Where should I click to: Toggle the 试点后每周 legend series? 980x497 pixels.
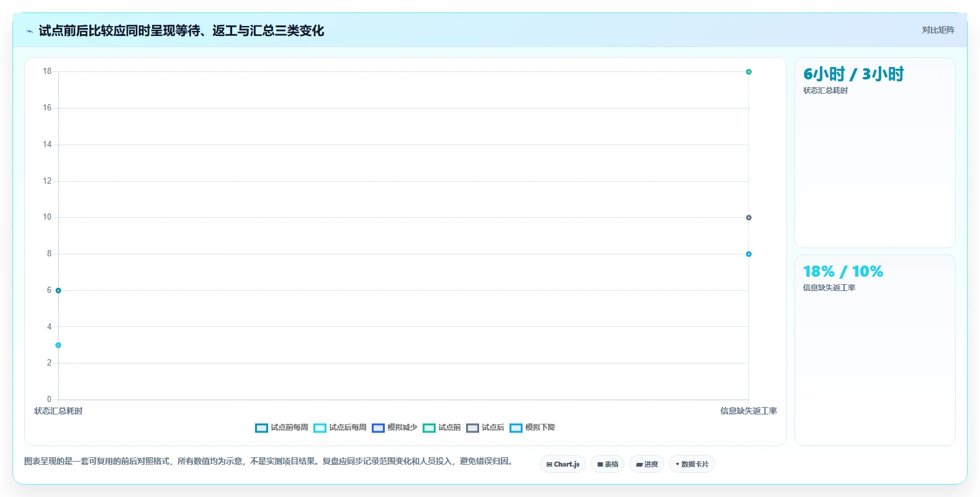340,428
